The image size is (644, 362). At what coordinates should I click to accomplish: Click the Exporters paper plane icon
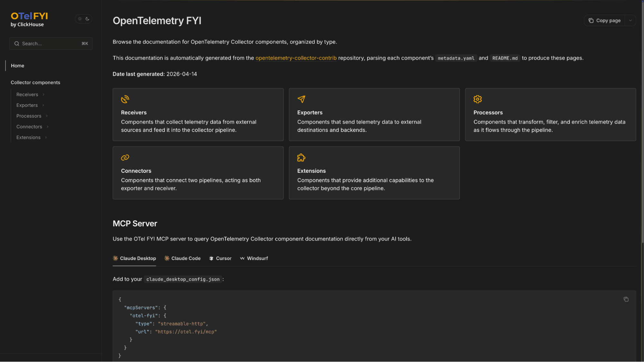(x=301, y=99)
